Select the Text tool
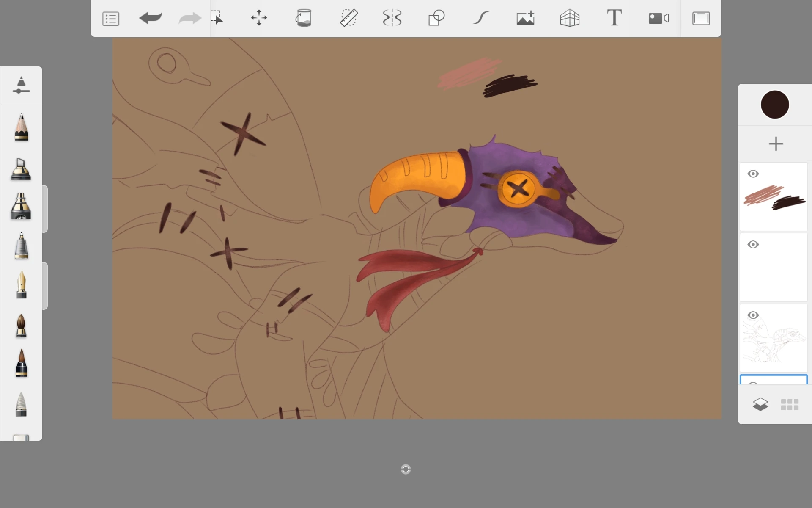The width and height of the screenshot is (812, 508). [614, 18]
